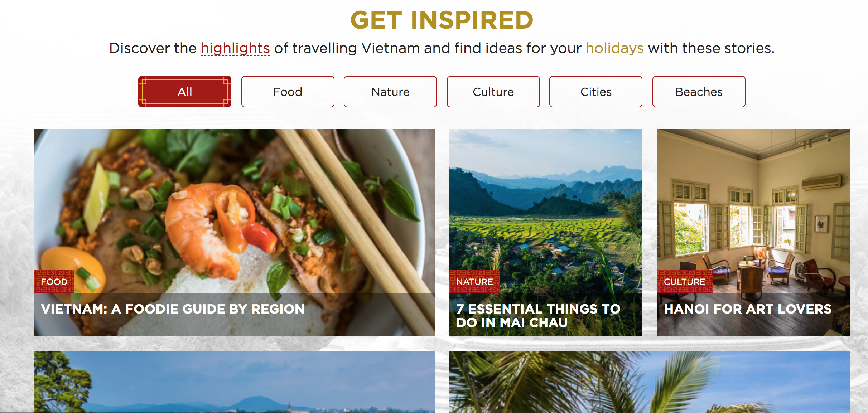Open Vietnam: A Foodie Guide by Region title

click(x=173, y=309)
